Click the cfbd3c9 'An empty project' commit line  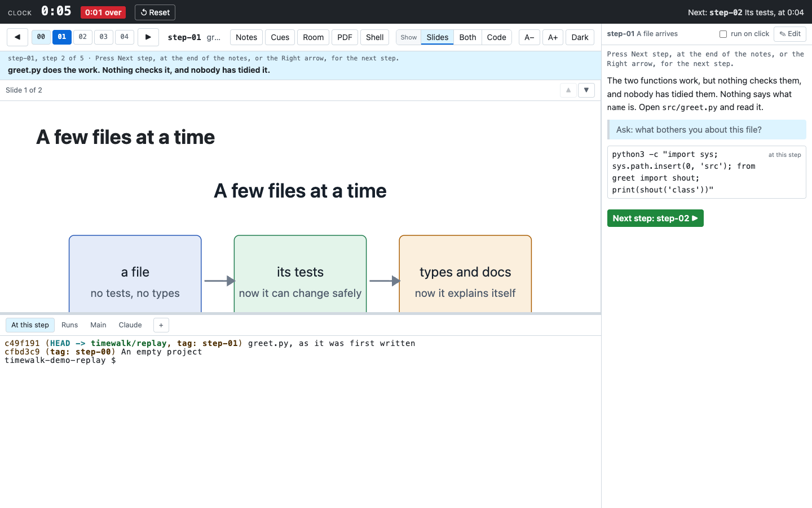pos(103,352)
